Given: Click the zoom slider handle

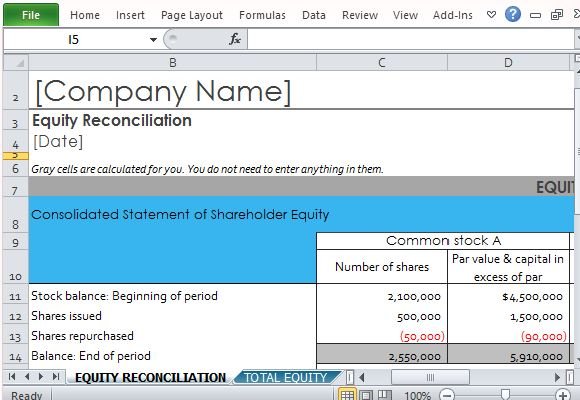Looking at the screenshot, I should point(505,395).
